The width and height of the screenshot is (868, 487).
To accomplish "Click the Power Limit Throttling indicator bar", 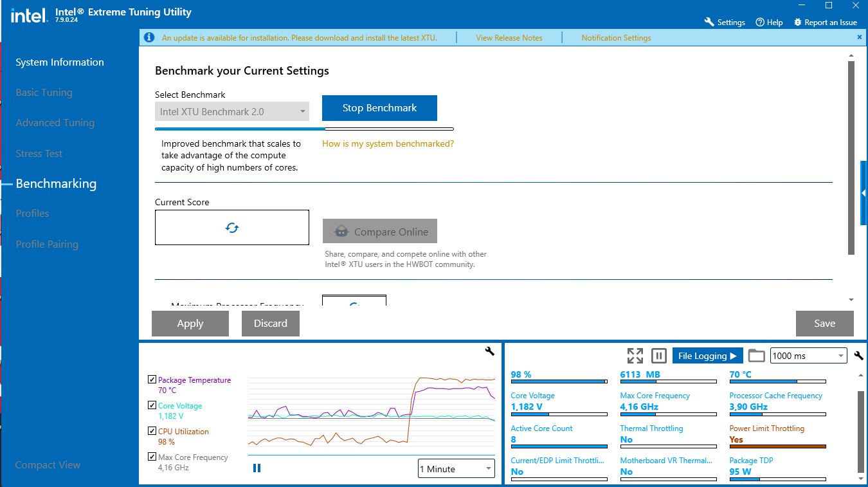I will coord(777,446).
